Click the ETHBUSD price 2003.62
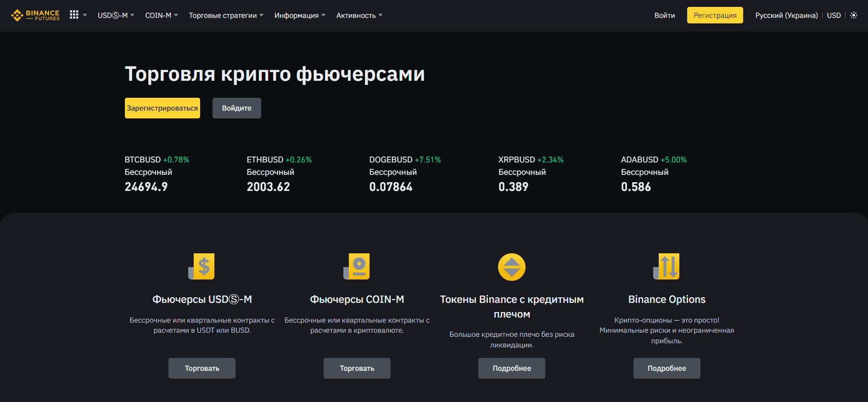 pos(268,187)
